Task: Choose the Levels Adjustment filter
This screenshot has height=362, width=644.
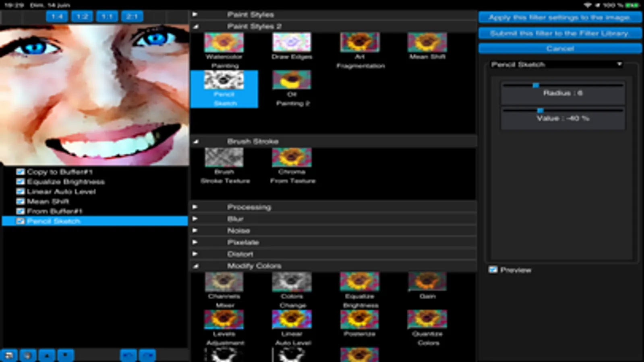Action: point(224,319)
